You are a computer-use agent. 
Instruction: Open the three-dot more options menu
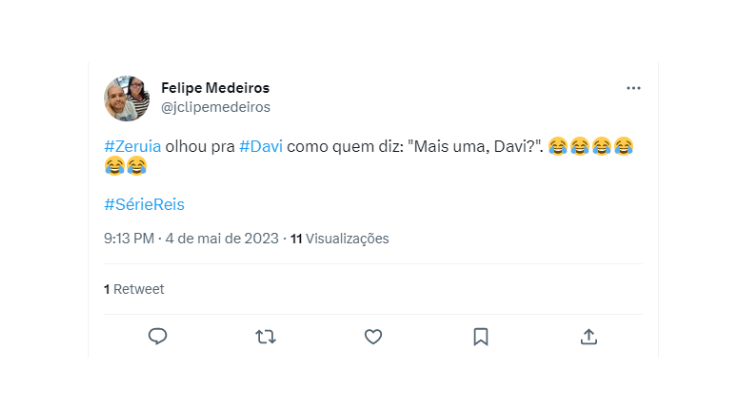pyautogui.click(x=633, y=88)
